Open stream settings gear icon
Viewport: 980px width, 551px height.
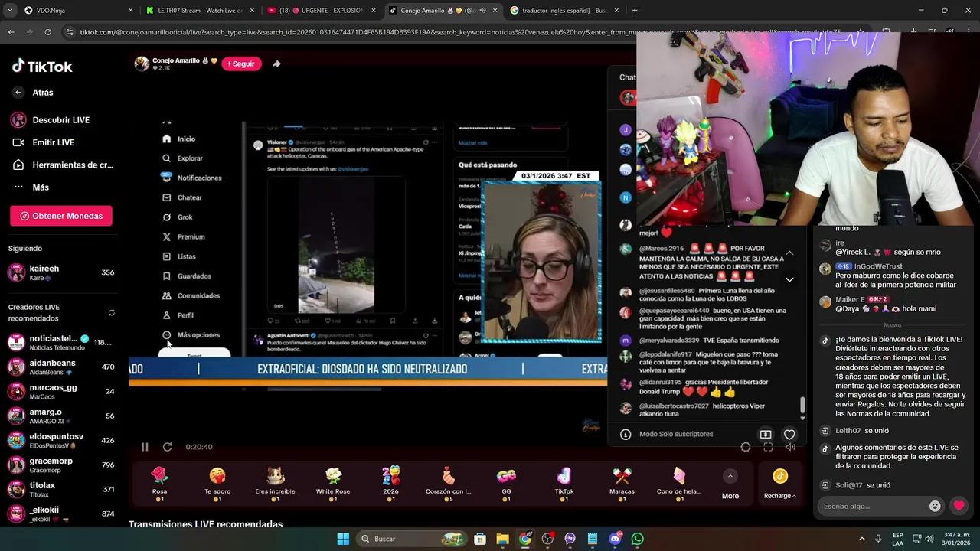(x=746, y=447)
